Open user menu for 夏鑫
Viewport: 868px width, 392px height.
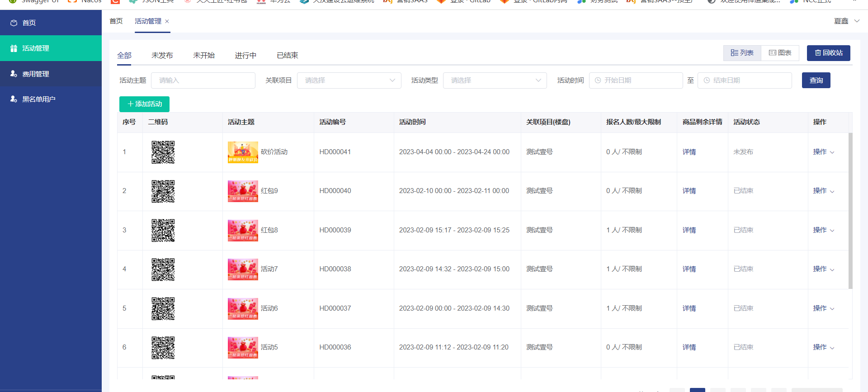click(x=846, y=21)
